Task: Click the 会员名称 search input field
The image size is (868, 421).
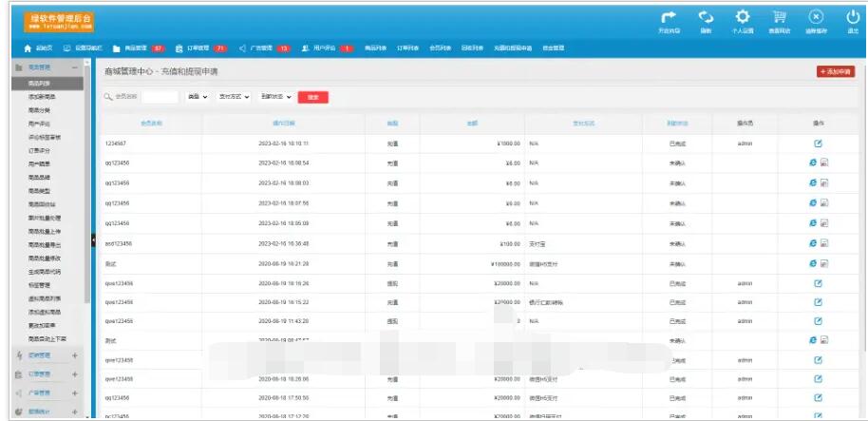Action: (x=160, y=97)
